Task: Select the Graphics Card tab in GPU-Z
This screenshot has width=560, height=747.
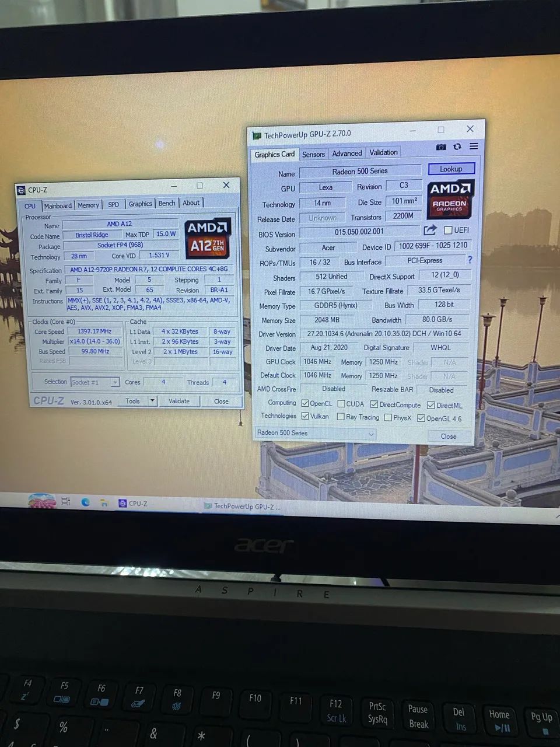Action: [x=274, y=154]
